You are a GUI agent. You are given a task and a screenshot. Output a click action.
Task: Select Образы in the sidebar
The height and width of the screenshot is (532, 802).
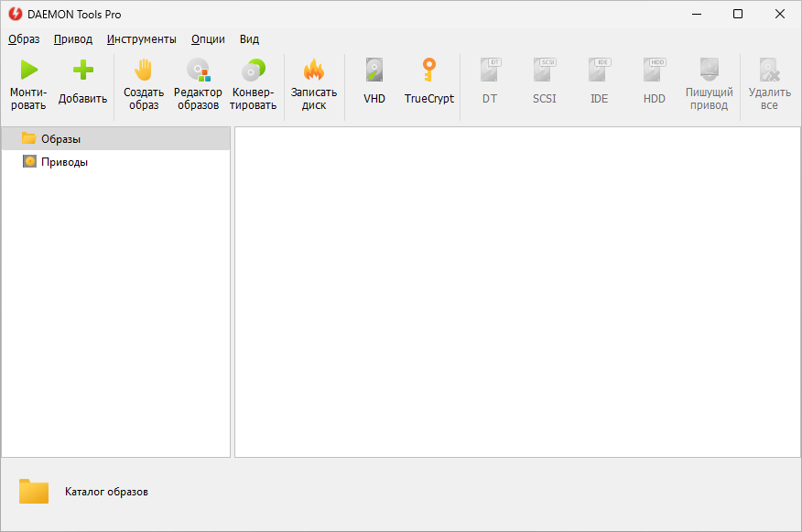pyautogui.click(x=59, y=138)
